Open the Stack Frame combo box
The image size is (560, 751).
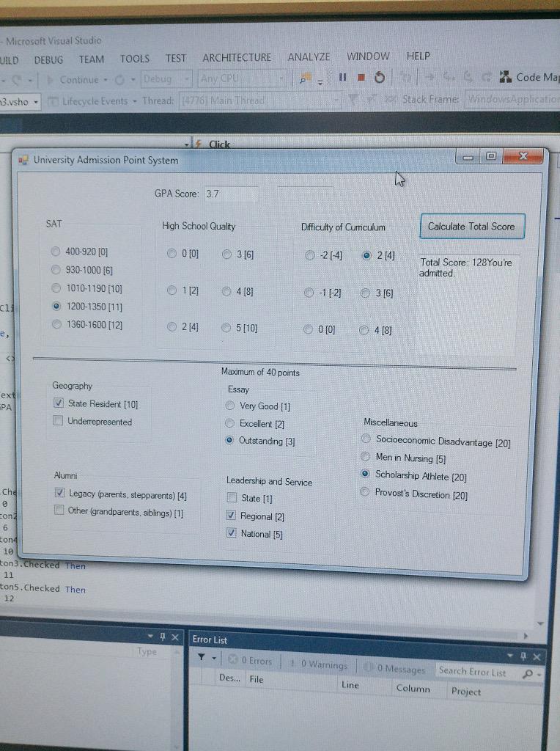(512, 99)
